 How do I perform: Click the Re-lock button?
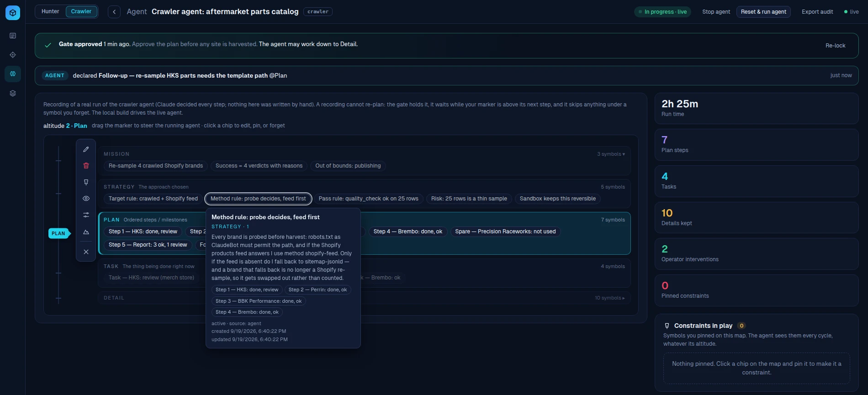pos(835,46)
